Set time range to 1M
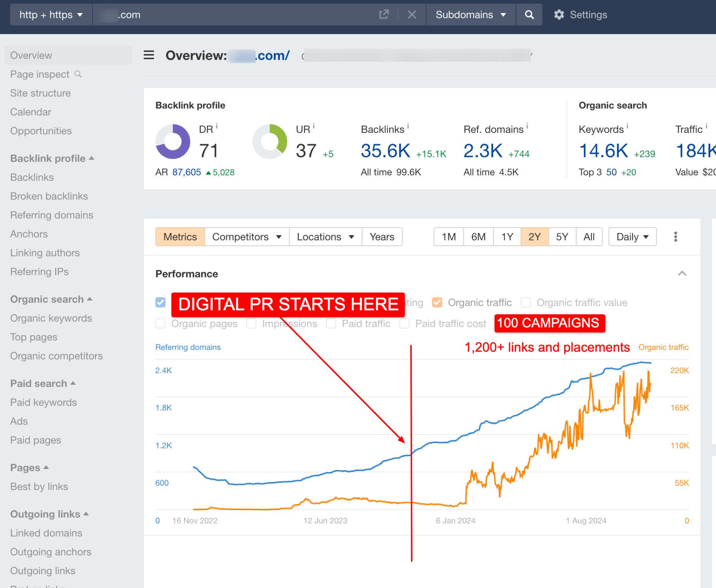716x588 pixels. [449, 237]
